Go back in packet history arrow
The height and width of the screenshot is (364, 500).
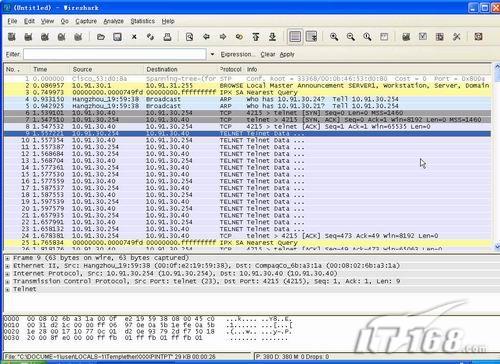(206, 37)
